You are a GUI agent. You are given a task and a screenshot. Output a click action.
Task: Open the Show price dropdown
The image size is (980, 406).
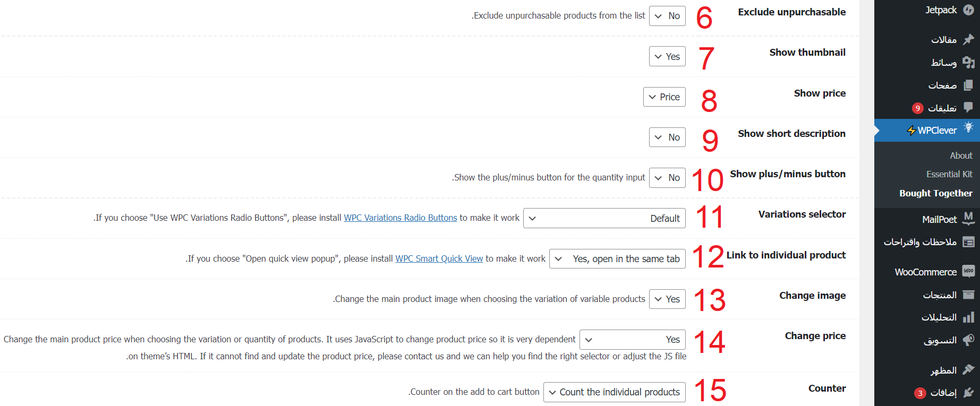pos(664,97)
